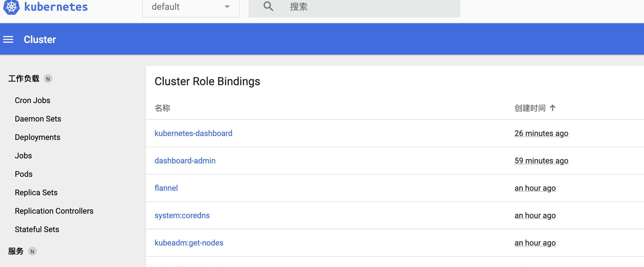The height and width of the screenshot is (267, 644).
Task: Navigate to Pods in sidebar
Action: pyautogui.click(x=23, y=174)
